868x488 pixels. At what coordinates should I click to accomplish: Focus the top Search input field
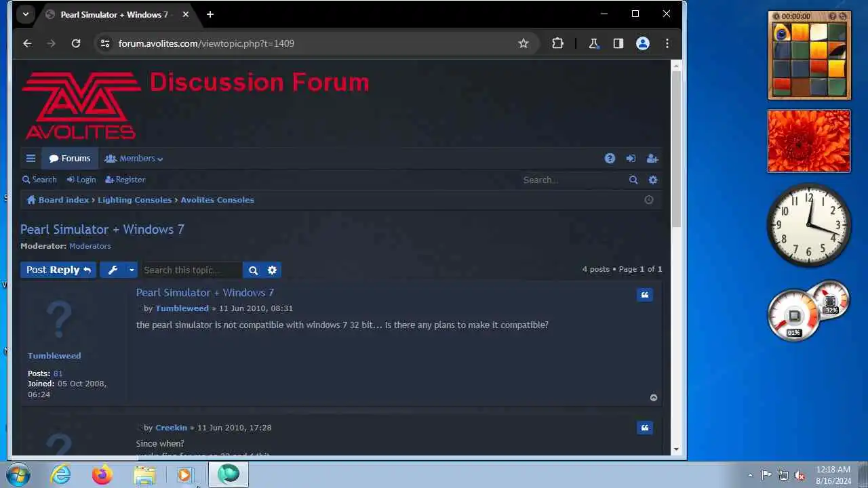tap(573, 180)
